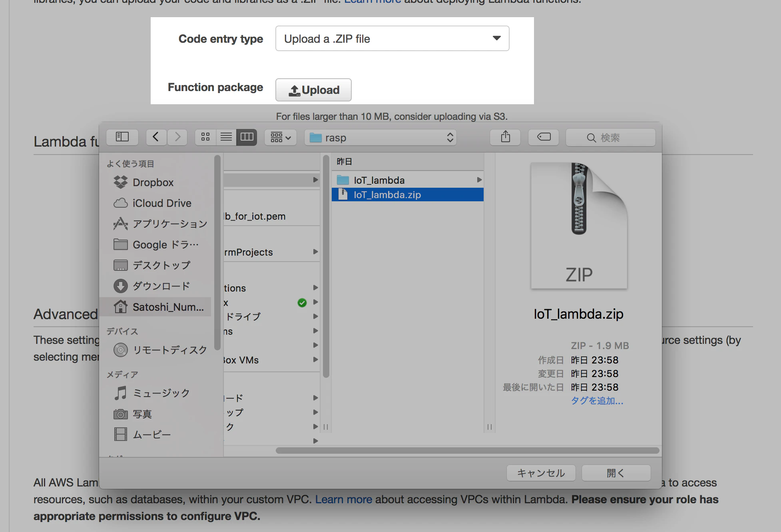Click the Upload function package button
781x532 pixels.
[x=313, y=90]
